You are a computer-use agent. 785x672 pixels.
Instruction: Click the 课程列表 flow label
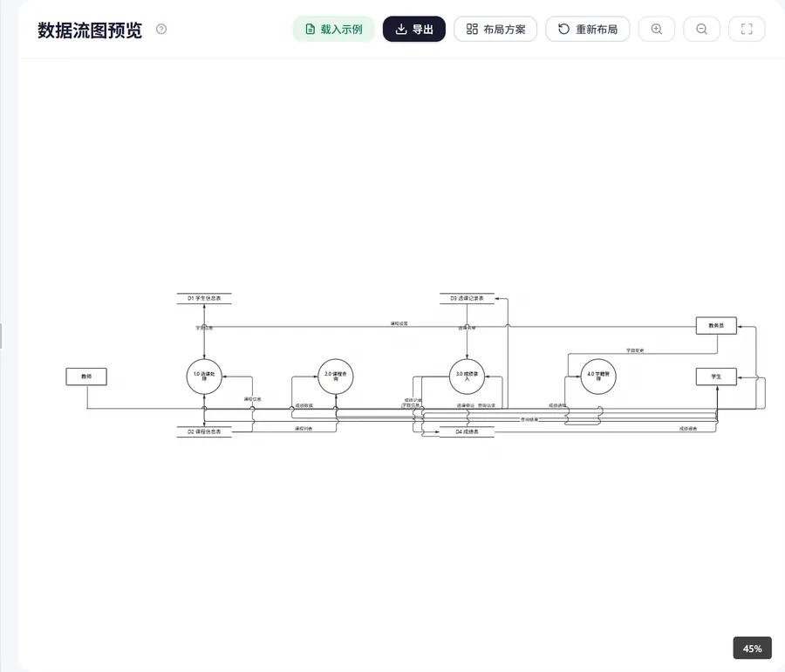click(304, 429)
